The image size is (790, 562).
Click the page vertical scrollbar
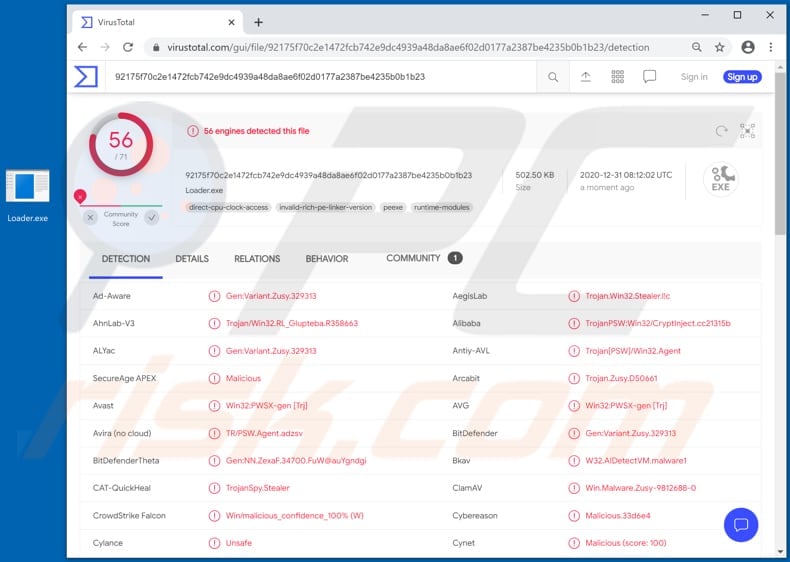[x=780, y=153]
